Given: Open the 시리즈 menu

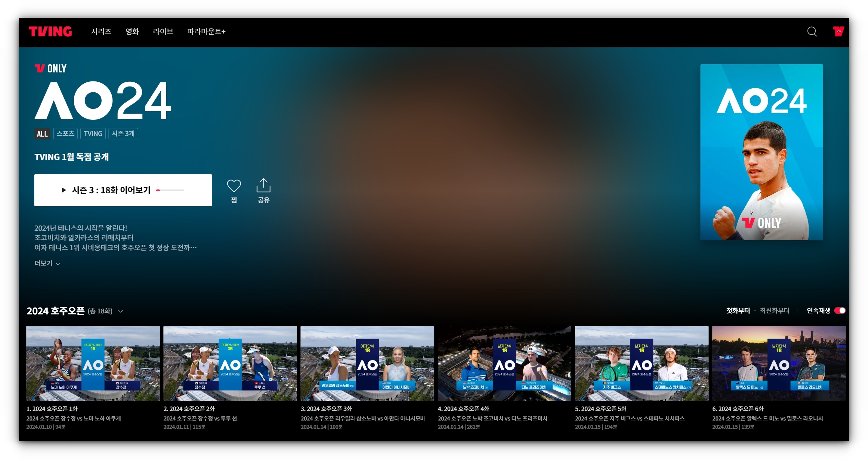Looking at the screenshot, I should [101, 32].
